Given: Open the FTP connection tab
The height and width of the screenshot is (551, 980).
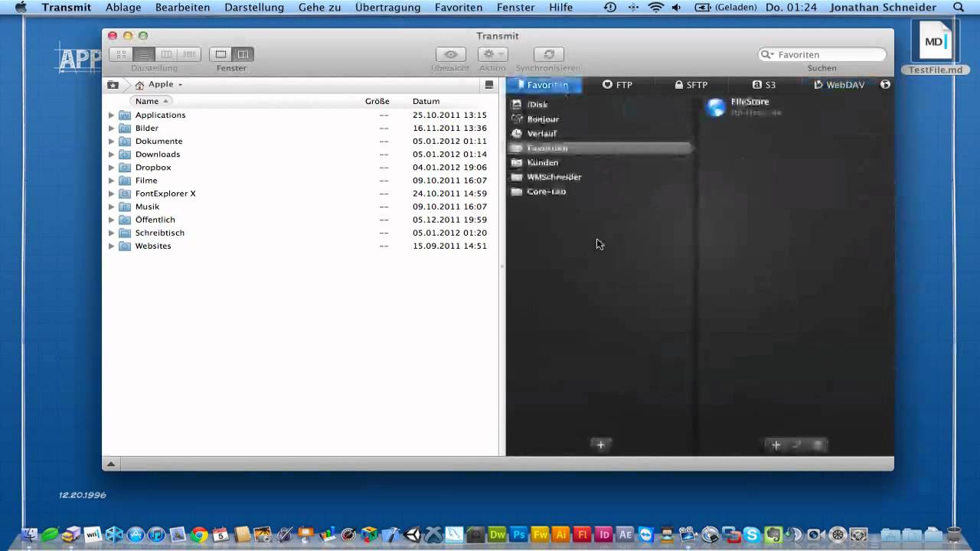Looking at the screenshot, I should coord(617,85).
